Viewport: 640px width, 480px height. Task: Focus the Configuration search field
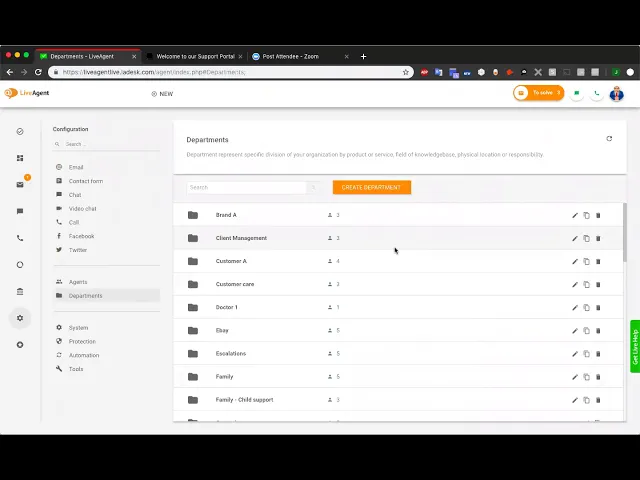tap(106, 144)
